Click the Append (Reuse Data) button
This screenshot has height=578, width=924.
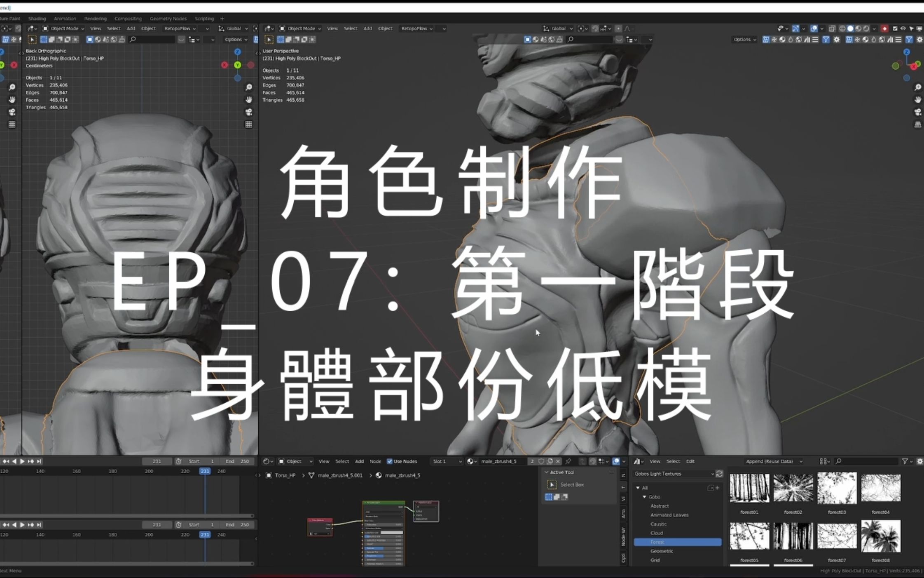click(774, 461)
